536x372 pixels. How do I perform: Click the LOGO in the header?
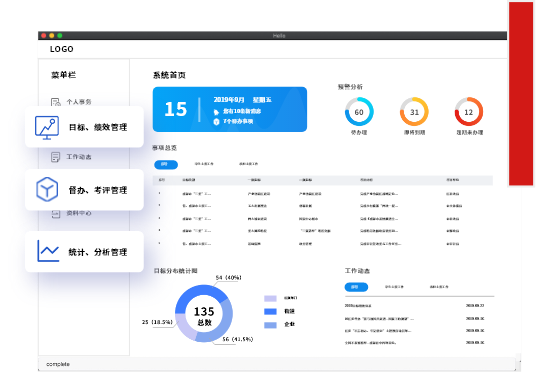[62, 49]
